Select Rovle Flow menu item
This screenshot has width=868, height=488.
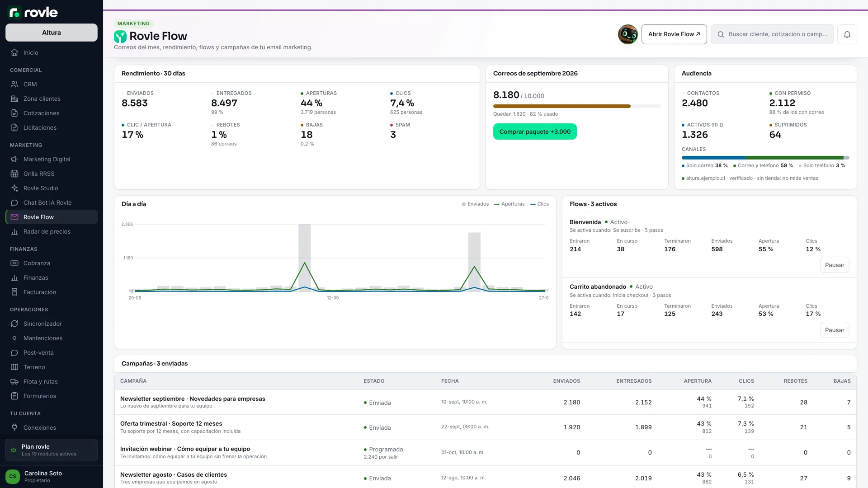click(x=52, y=217)
